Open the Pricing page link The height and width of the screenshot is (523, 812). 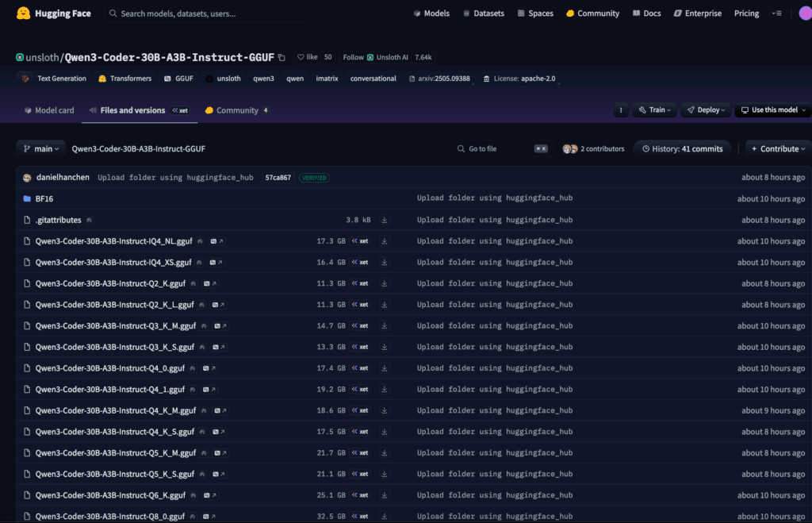(746, 13)
